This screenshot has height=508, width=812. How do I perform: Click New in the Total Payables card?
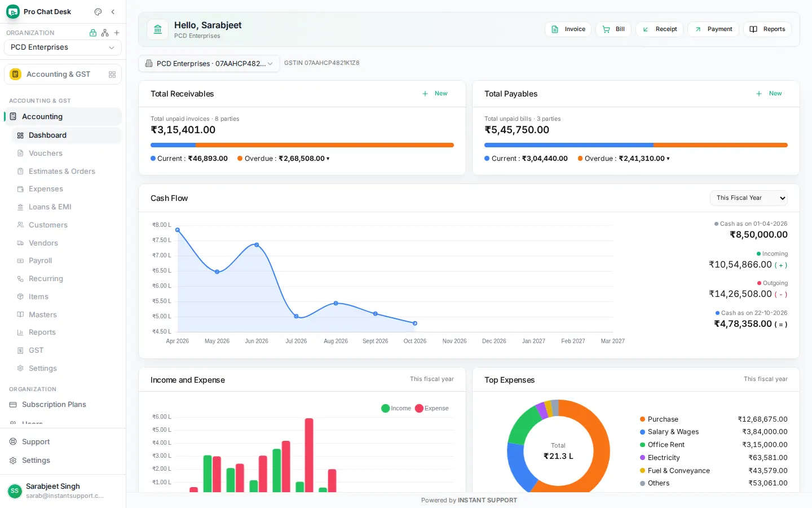(769, 94)
